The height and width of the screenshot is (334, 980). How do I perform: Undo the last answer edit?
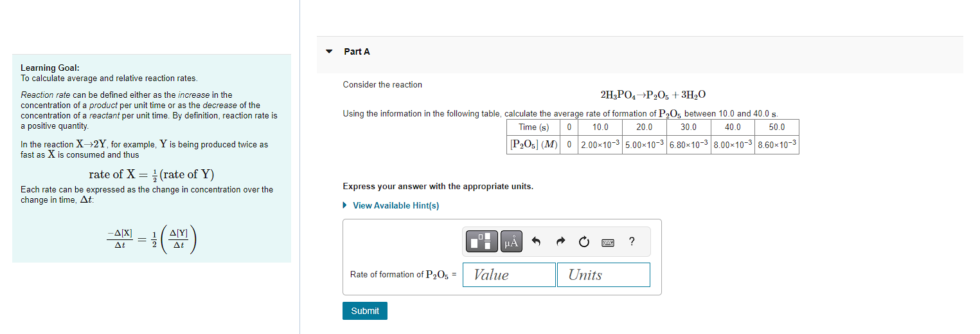(x=536, y=242)
